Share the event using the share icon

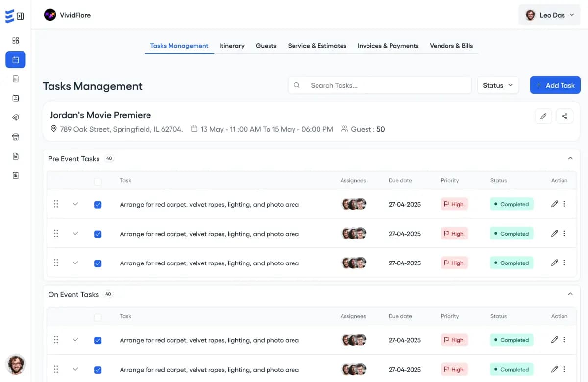point(564,116)
